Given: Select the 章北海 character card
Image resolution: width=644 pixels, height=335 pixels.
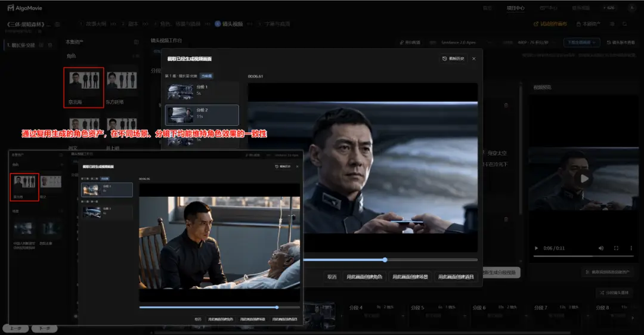Looking at the screenshot, I should [84, 88].
